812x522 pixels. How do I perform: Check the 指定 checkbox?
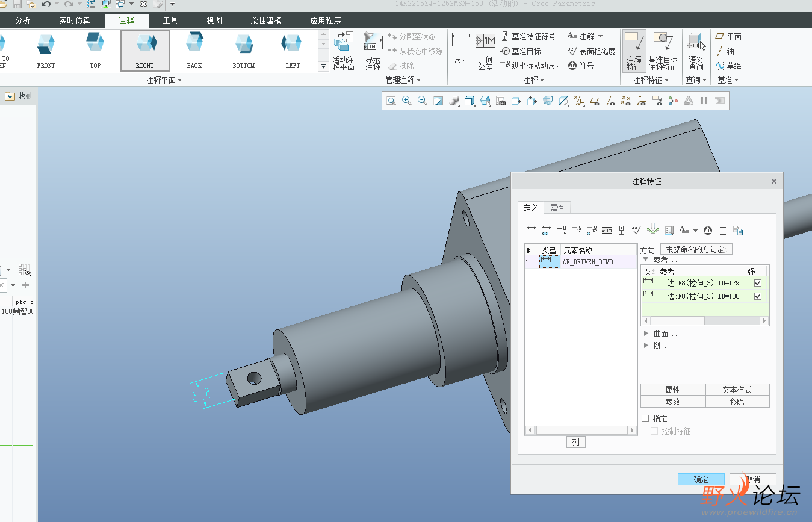point(645,418)
